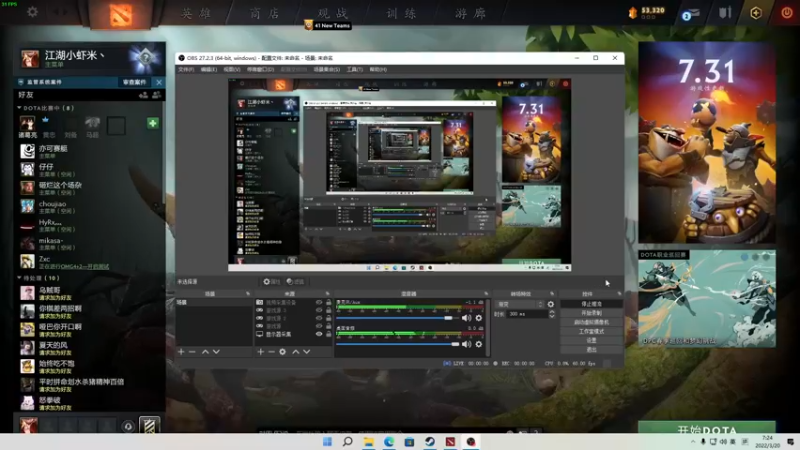Image resolution: width=800 pixels, height=450 pixels.
Task: Open OBS Settings button in controls
Action: point(591,340)
